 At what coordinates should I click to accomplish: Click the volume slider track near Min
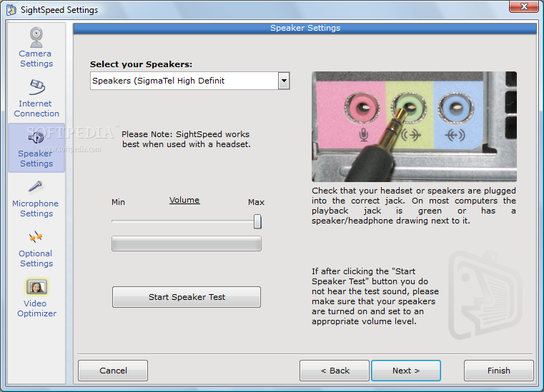point(119,221)
